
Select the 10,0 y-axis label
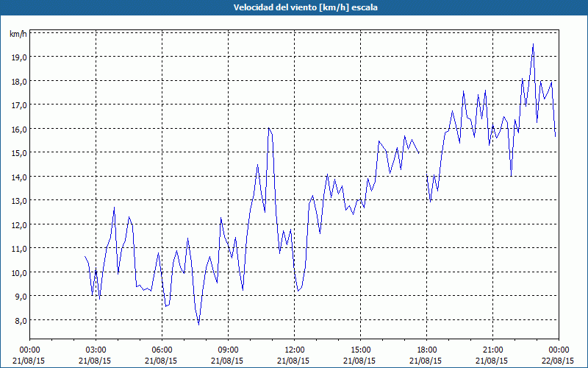(19, 272)
